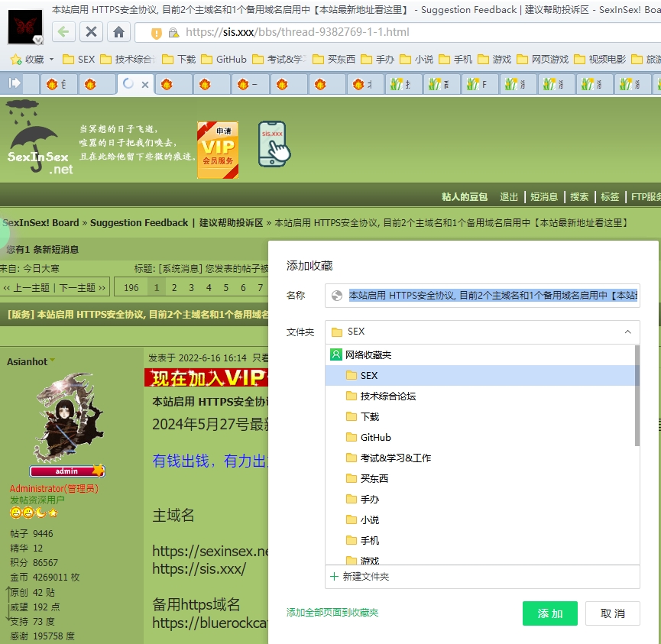Click the admin rank badge
This screenshot has width=661, height=644.
tap(67, 471)
